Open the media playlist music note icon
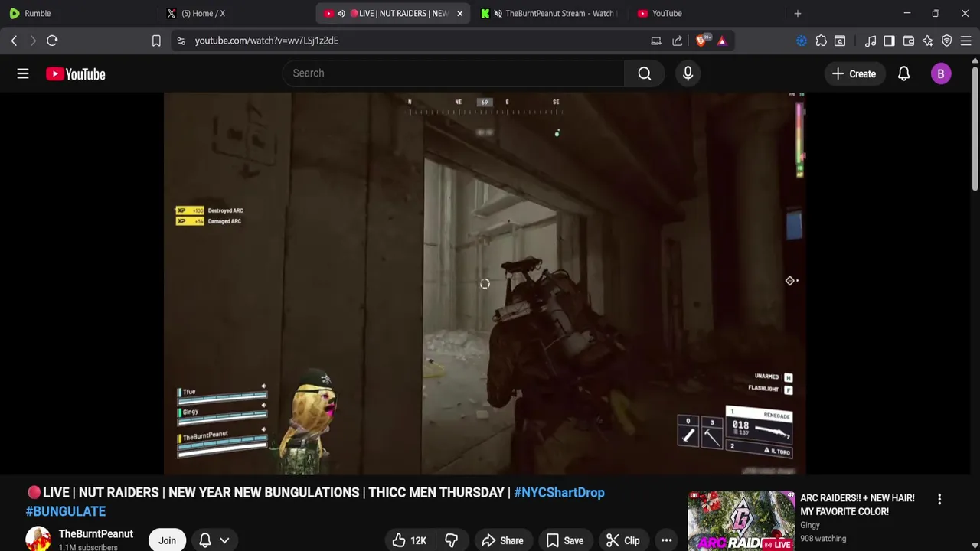Screen dimensions: 980x551 (871, 41)
